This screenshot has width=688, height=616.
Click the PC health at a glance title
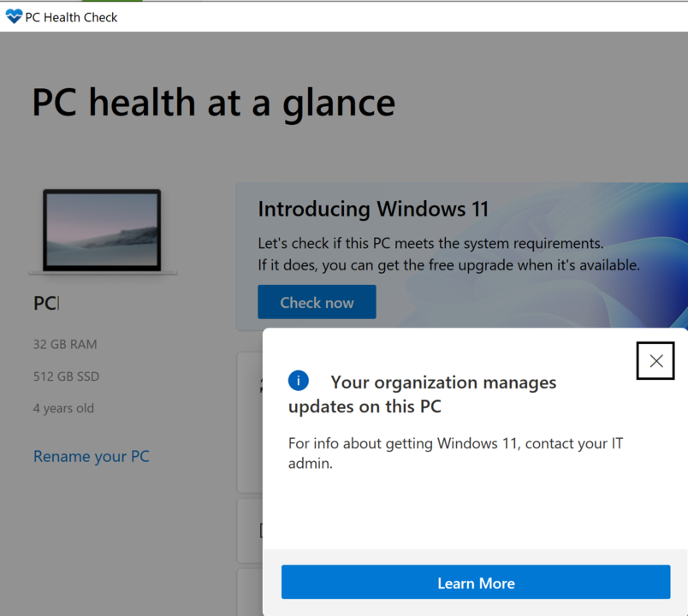(x=214, y=104)
